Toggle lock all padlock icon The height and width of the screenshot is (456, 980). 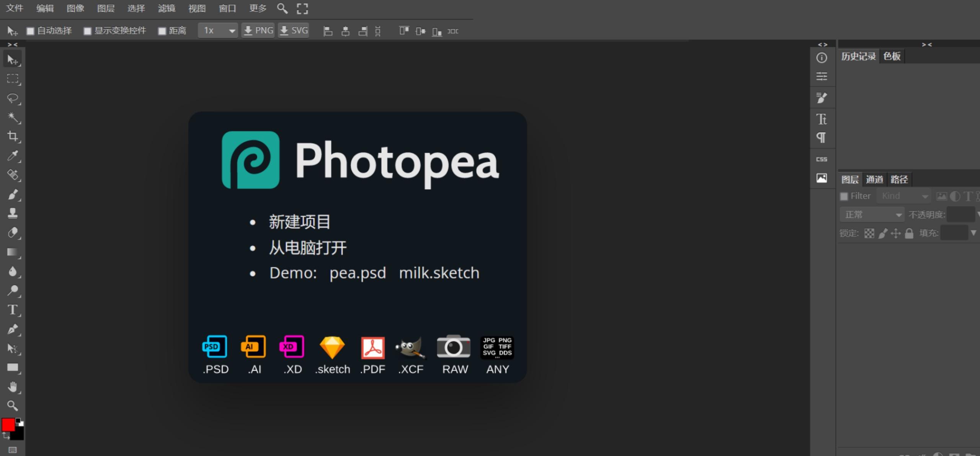click(x=909, y=233)
